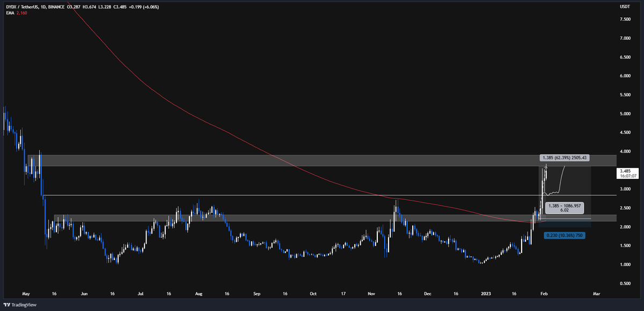The width and height of the screenshot is (644, 311).
Task: Click the 2023 label on the time axis
Action: pyautogui.click(x=486, y=294)
